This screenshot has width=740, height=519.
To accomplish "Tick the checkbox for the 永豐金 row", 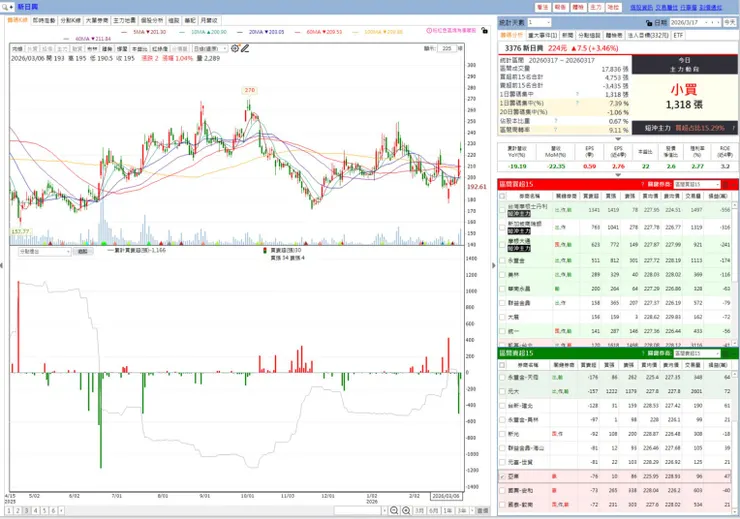I will pos(502,260).
